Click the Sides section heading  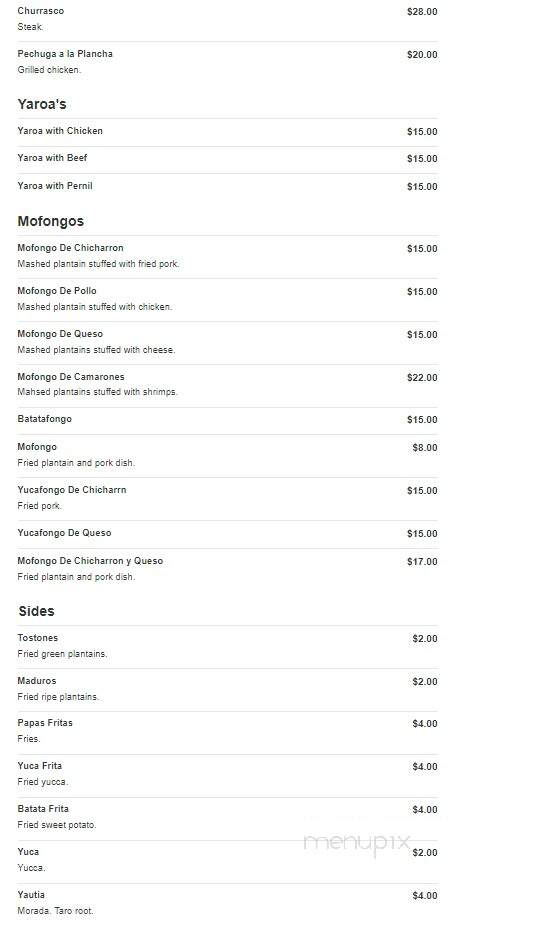pos(36,611)
